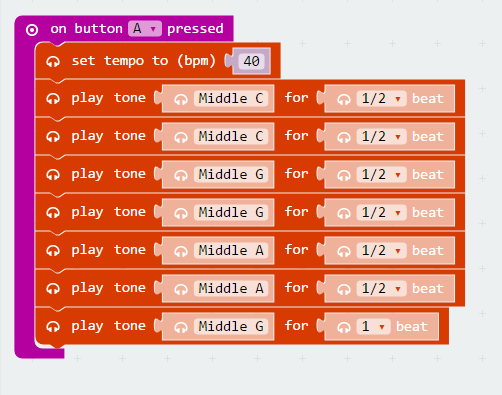Click headphones icon starting the second Middle G block
Viewport: 502px width, 395px height.
pyautogui.click(x=53, y=213)
